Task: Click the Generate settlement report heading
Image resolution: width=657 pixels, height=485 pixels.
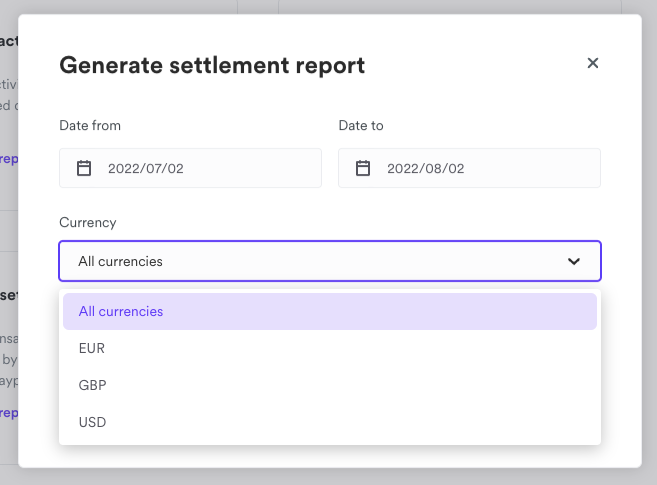Action: tap(212, 66)
